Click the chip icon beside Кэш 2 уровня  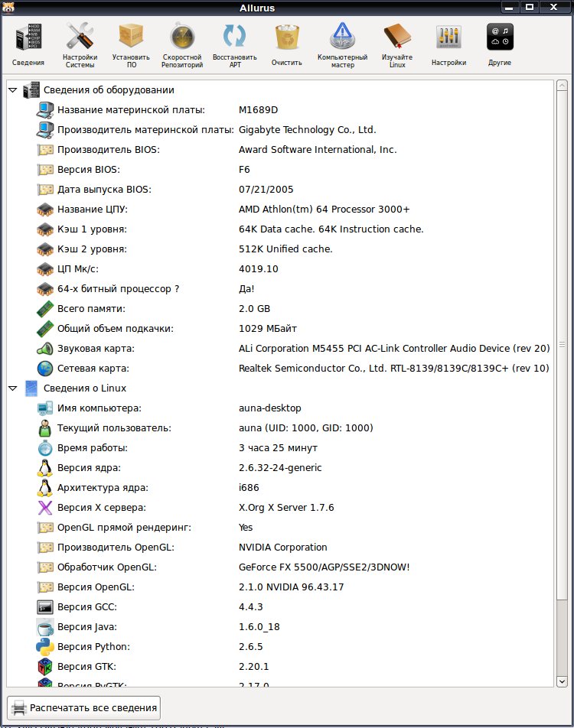[x=45, y=249]
